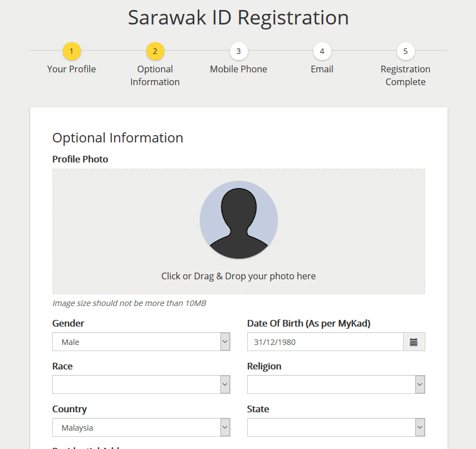The height and width of the screenshot is (449, 476).
Task: Click the profile photo silhouette avatar
Action: pos(239,220)
